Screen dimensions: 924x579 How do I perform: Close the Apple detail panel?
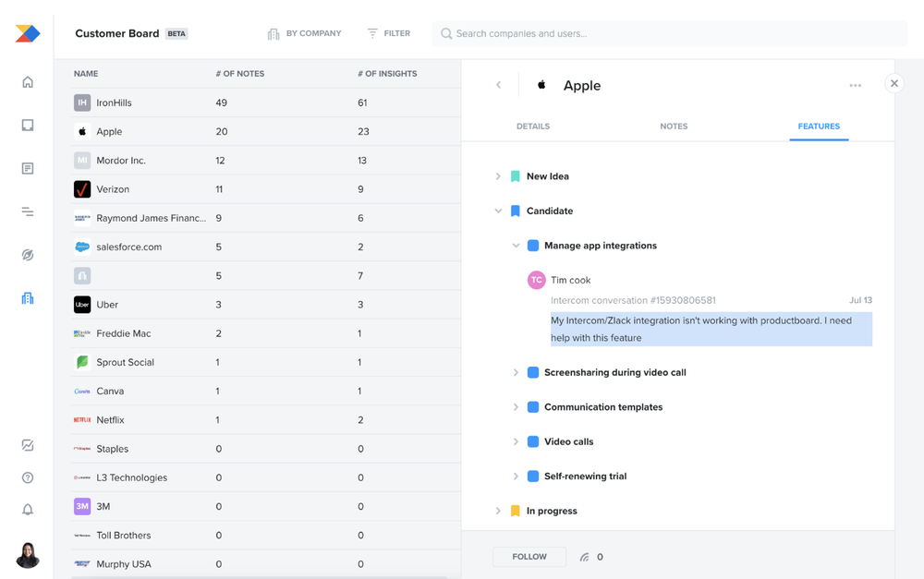pos(894,83)
